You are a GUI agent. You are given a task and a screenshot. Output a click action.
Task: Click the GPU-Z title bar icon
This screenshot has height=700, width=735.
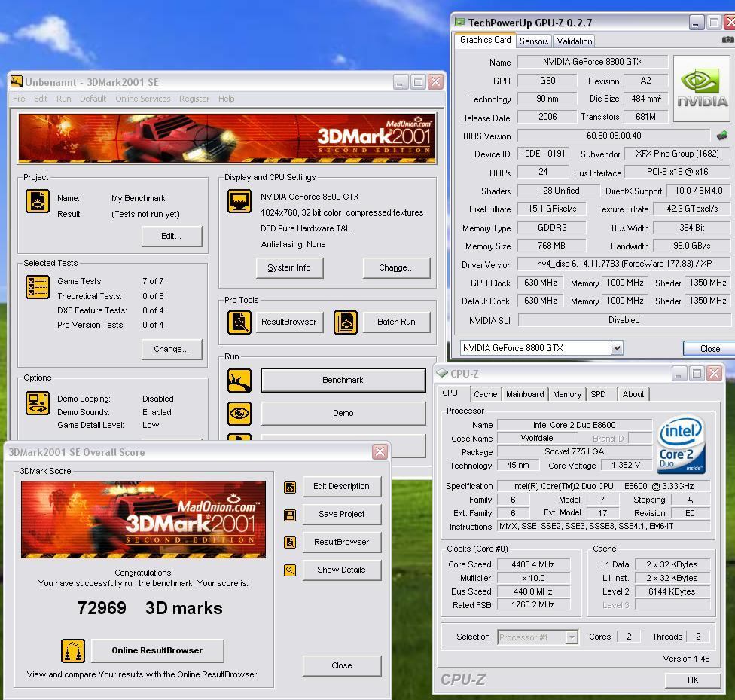[460, 22]
